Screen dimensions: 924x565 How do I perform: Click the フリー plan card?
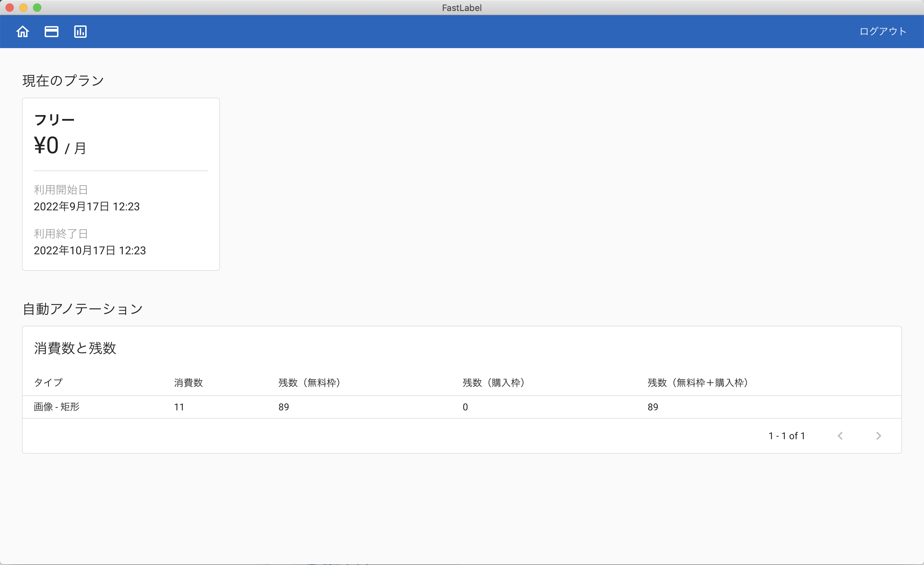click(x=121, y=184)
